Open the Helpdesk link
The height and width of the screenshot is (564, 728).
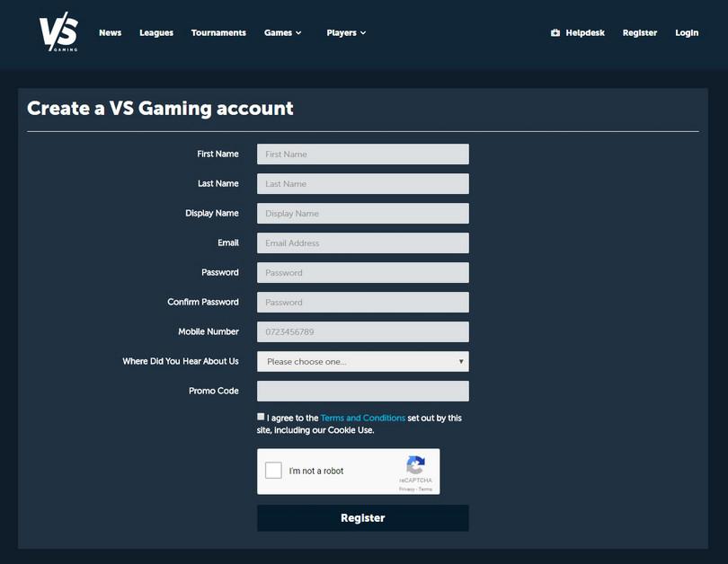pos(585,33)
